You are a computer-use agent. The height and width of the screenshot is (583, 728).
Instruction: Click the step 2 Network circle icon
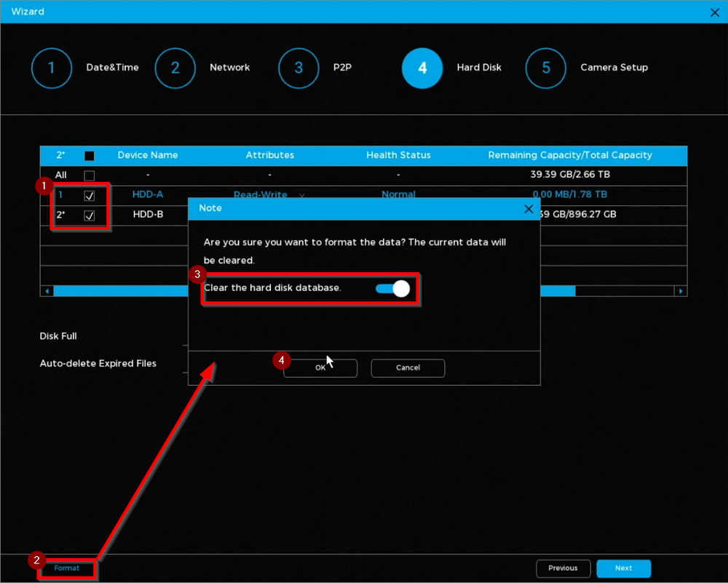pyautogui.click(x=175, y=68)
